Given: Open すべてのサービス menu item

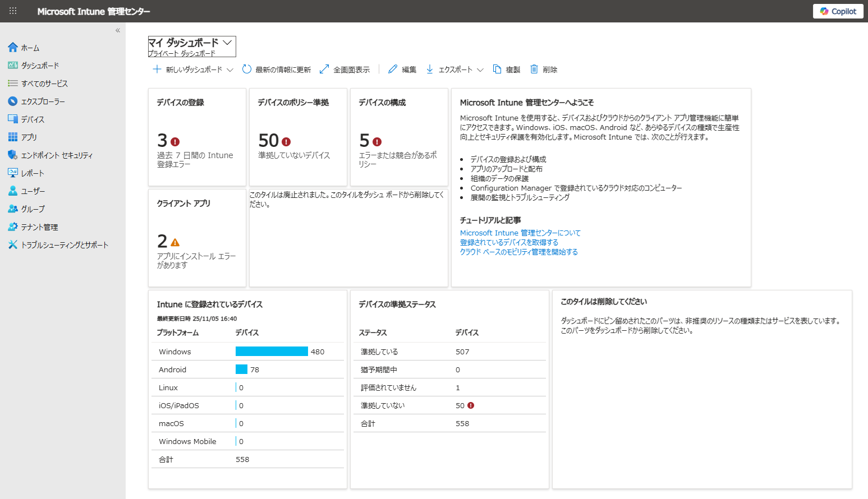Looking at the screenshot, I should (44, 84).
